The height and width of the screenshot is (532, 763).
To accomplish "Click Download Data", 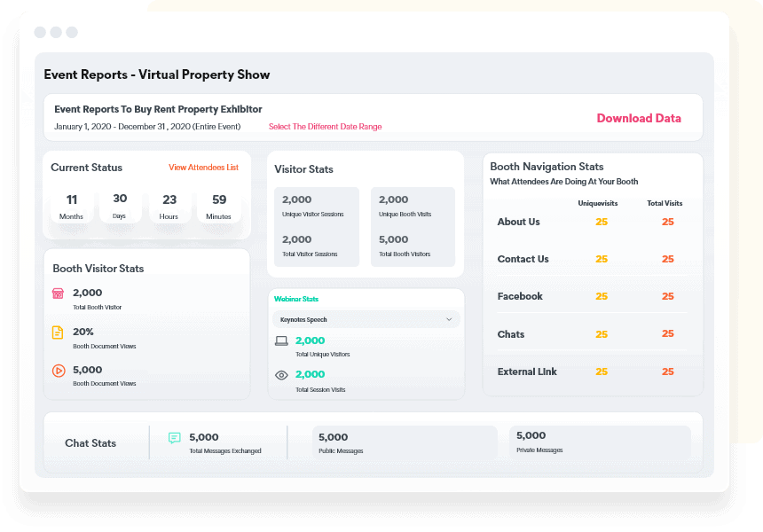I will coord(639,118).
